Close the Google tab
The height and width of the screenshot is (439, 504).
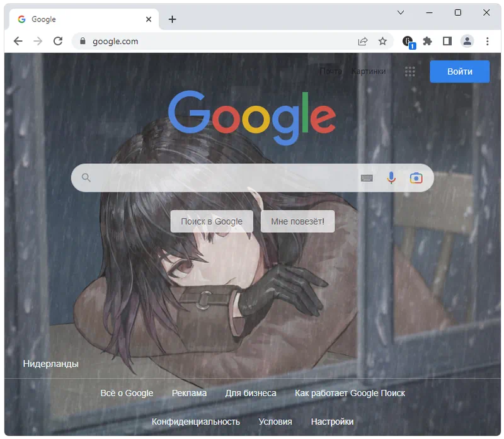(149, 20)
